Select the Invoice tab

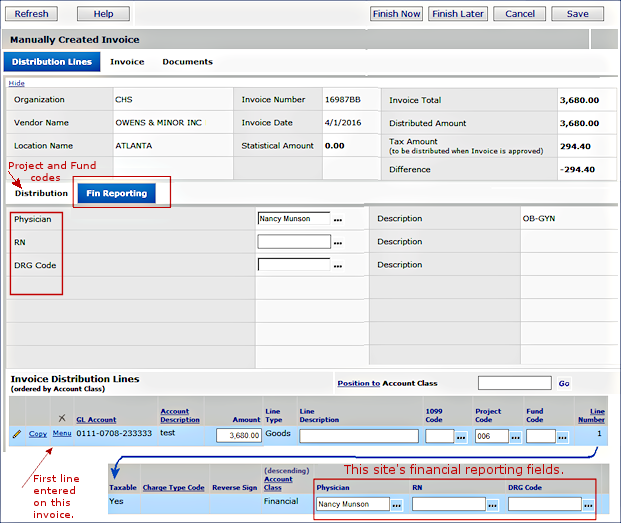(x=127, y=62)
